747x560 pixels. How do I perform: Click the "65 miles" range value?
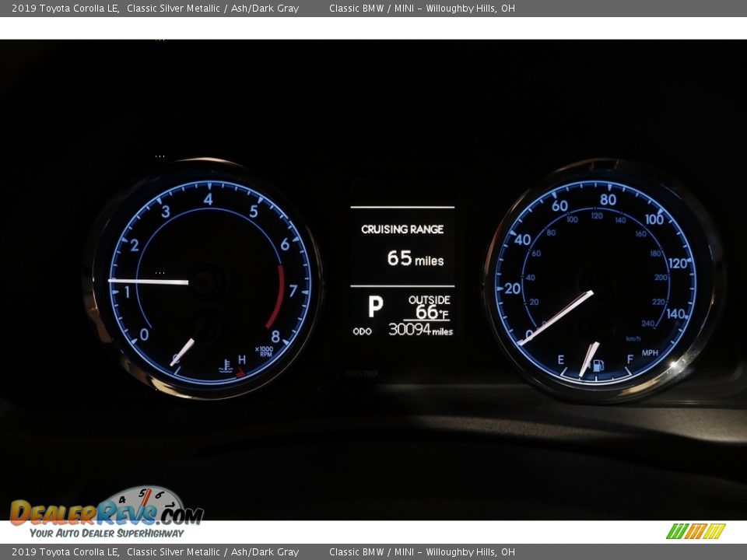click(x=416, y=258)
